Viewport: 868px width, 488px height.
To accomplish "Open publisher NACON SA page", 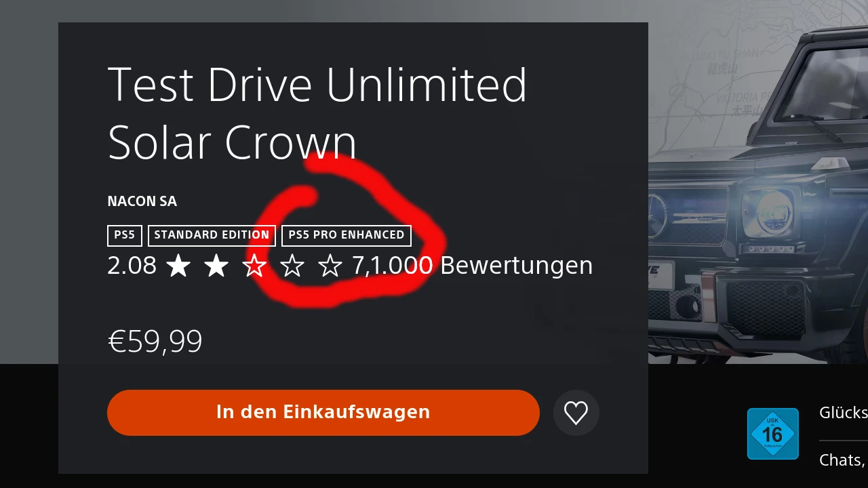I will pyautogui.click(x=142, y=201).
